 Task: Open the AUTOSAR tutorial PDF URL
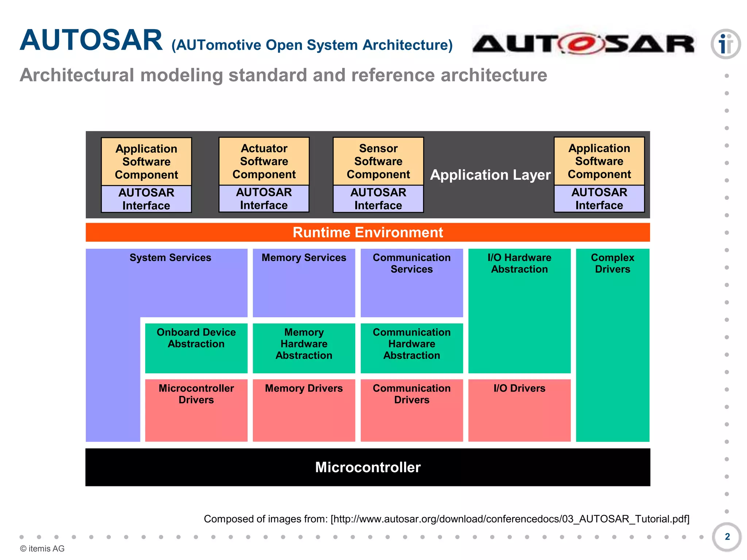click(510, 519)
